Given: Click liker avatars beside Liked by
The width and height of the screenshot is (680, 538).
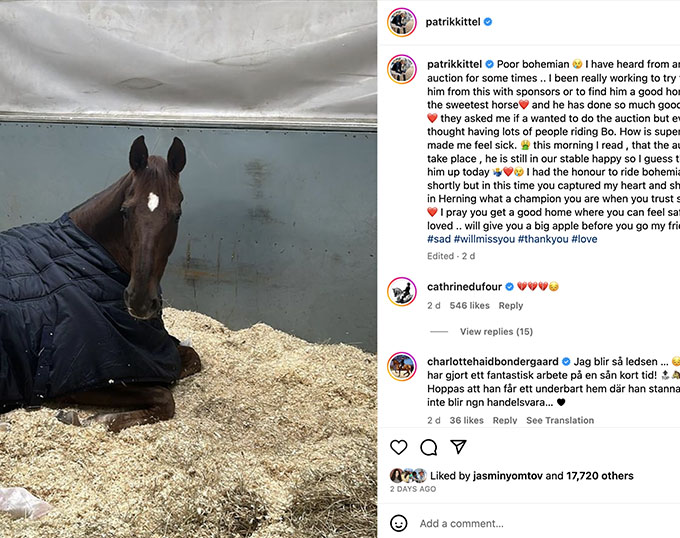Looking at the screenshot, I should pyautogui.click(x=408, y=476).
